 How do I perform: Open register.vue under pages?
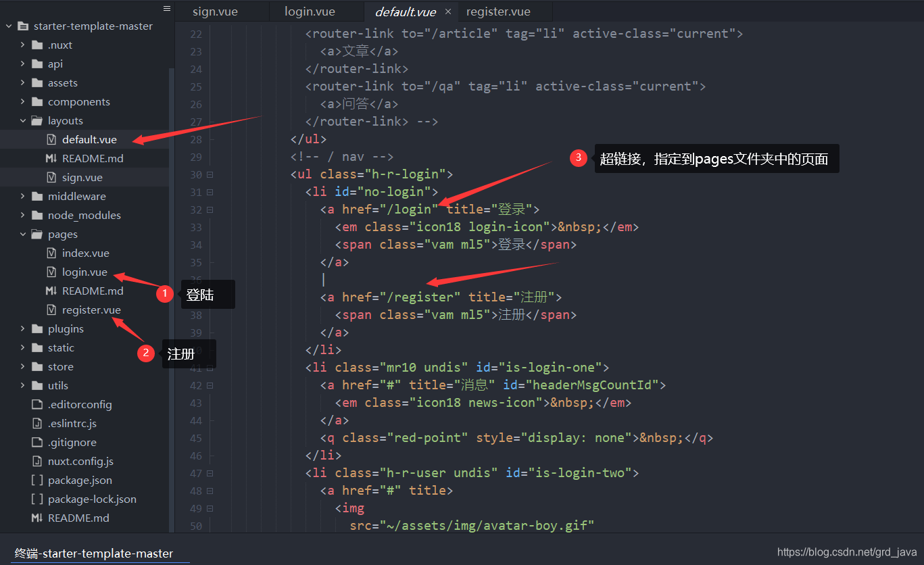coord(91,310)
